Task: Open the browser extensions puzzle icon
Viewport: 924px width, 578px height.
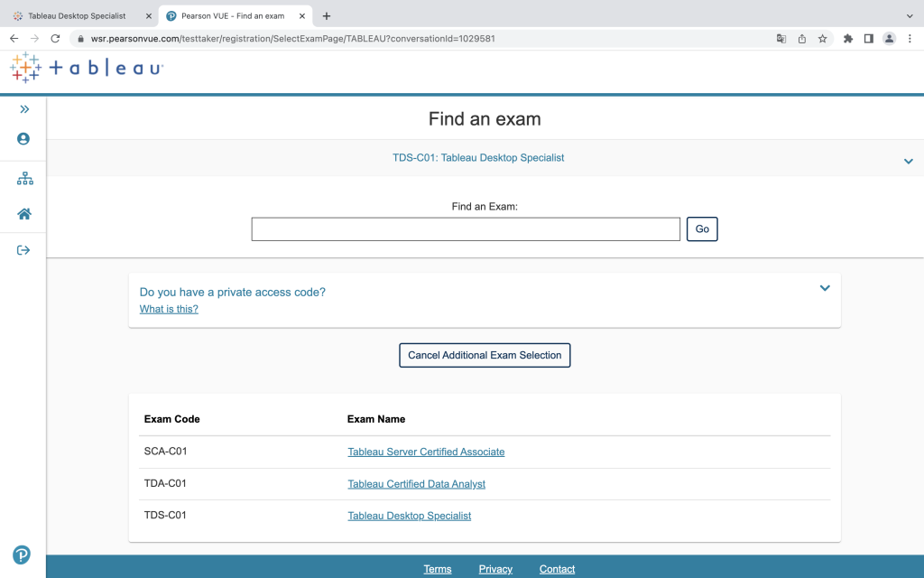Action: (848, 39)
